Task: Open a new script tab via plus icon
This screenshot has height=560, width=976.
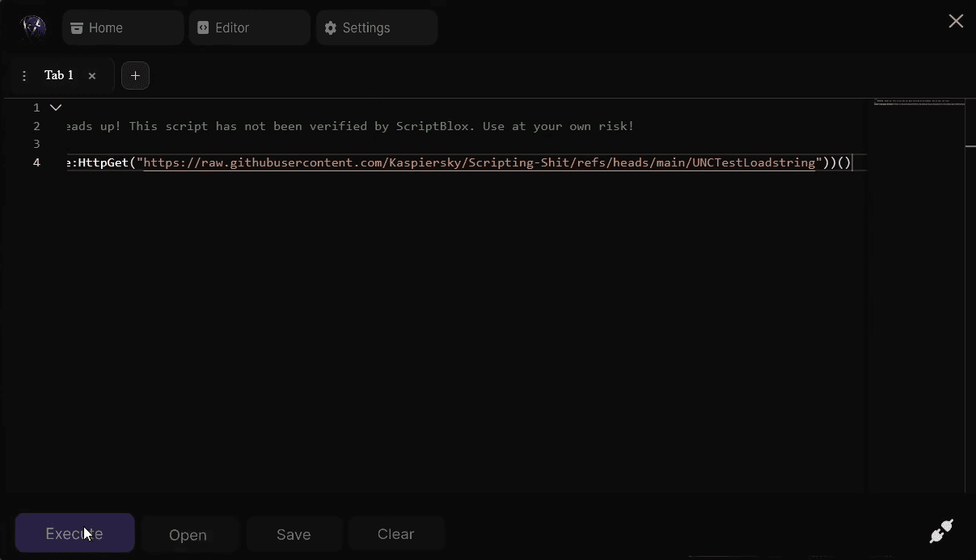Action: pos(135,75)
